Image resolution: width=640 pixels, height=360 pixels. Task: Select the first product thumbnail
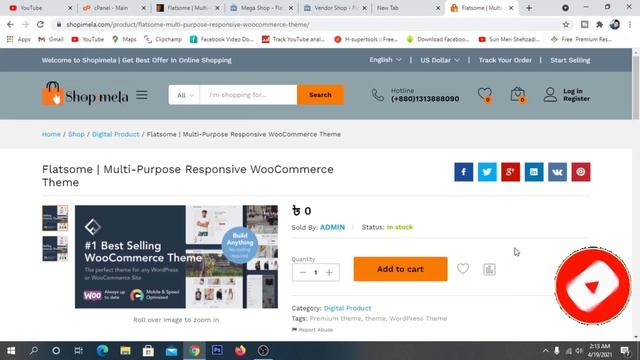click(x=55, y=218)
